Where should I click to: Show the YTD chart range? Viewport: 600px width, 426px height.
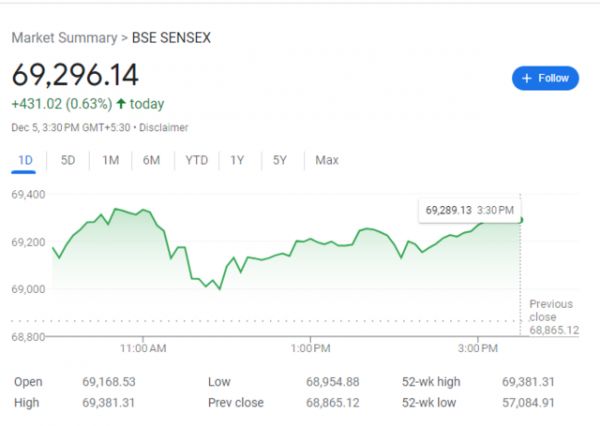pos(196,160)
